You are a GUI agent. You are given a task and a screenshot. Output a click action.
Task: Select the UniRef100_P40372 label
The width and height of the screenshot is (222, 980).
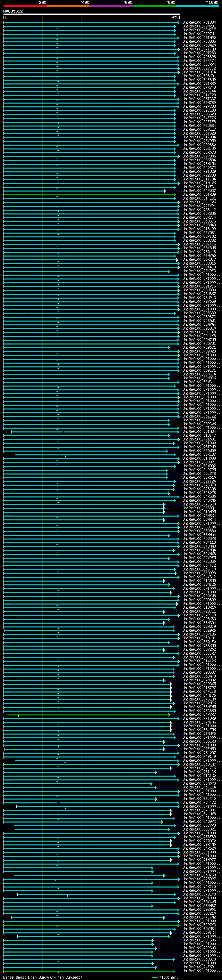click(199, 168)
